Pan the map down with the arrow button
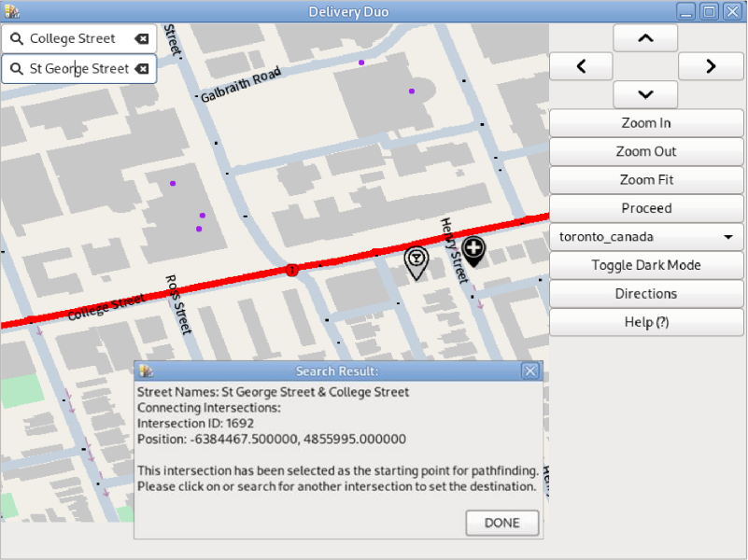748x560 pixels. [x=645, y=94]
